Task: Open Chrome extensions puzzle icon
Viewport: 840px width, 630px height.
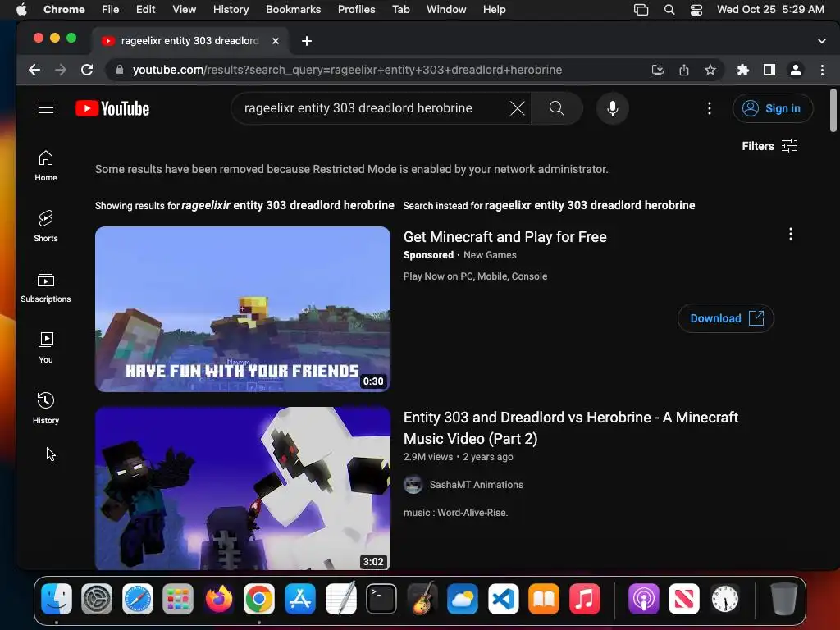Action: (742, 70)
